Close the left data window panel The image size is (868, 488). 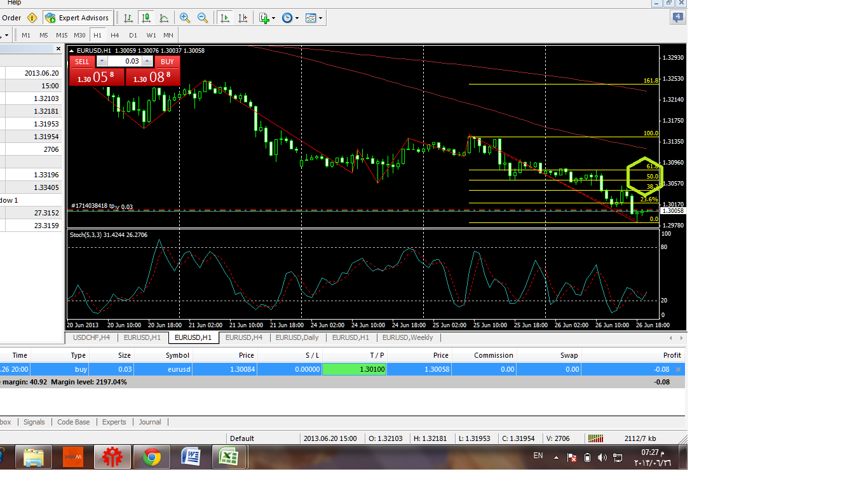coord(58,49)
